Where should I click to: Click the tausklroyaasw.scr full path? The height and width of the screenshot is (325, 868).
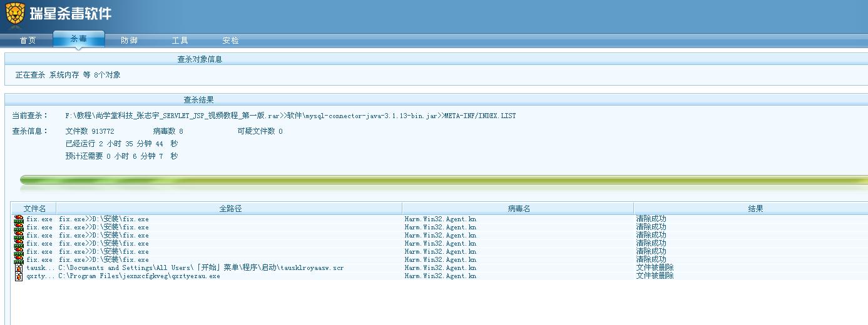[201, 268]
